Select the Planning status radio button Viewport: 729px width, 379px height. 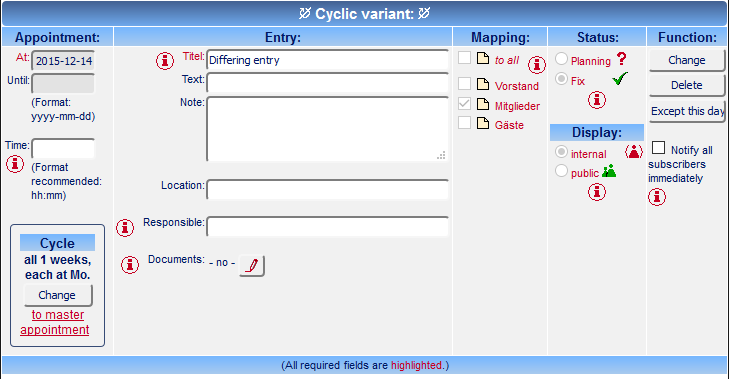(561, 59)
